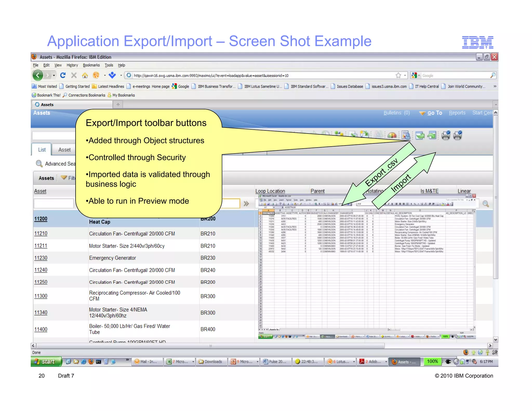The width and height of the screenshot is (532, 411).
Task: Open Firefox Home icon
Action: (85, 75)
